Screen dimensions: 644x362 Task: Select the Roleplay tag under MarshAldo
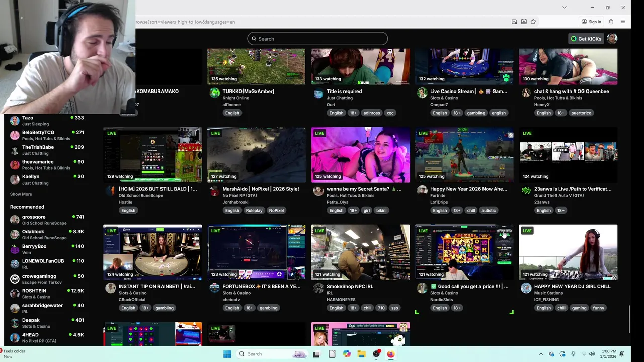pyautogui.click(x=254, y=210)
